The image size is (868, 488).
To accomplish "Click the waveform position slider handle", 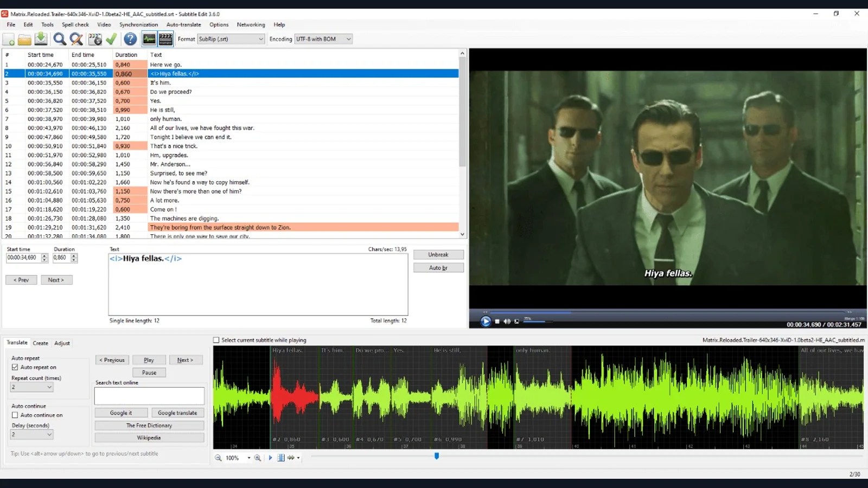I will click(437, 456).
